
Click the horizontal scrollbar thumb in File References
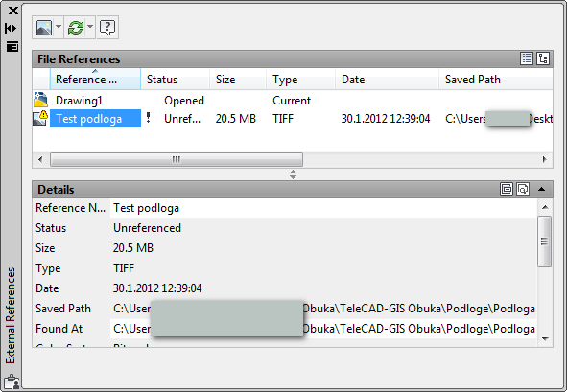tap(177, 159)
